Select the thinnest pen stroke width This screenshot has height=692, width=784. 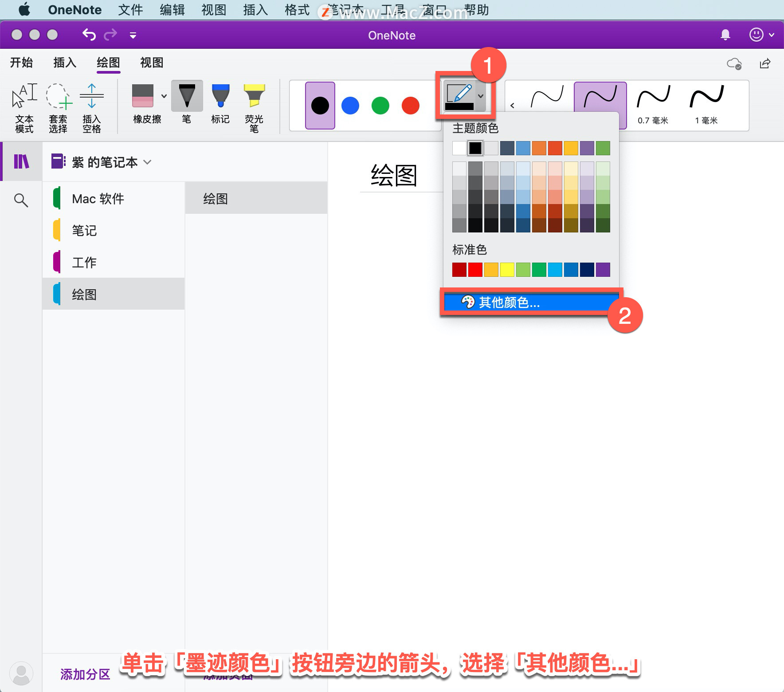547,97
